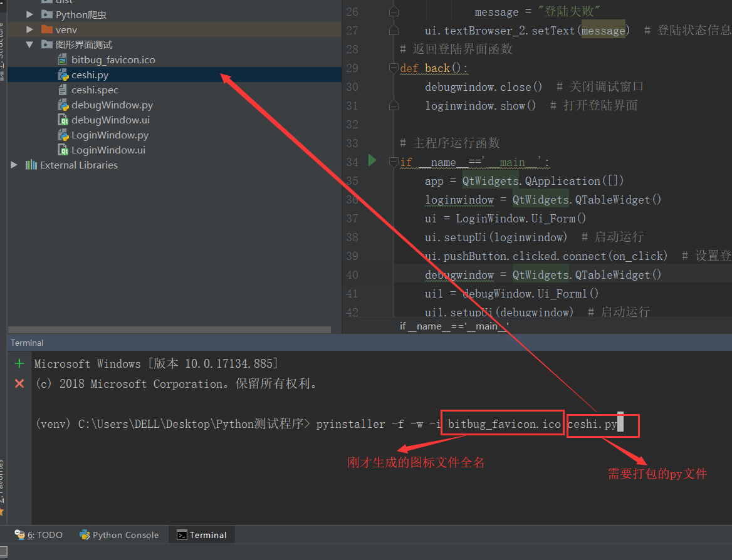This screenshot has width=732, height=560.
Task: Expand External Libraries node
Action: (x=14, y=165)
